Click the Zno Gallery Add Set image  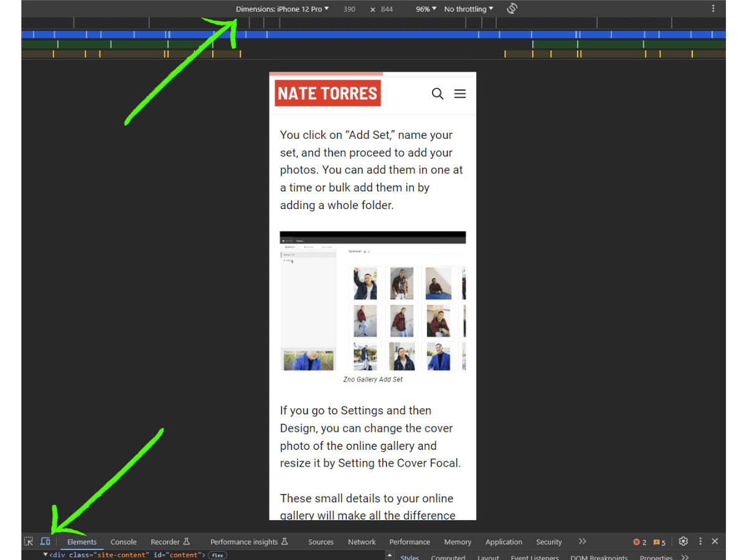(372, 302)
